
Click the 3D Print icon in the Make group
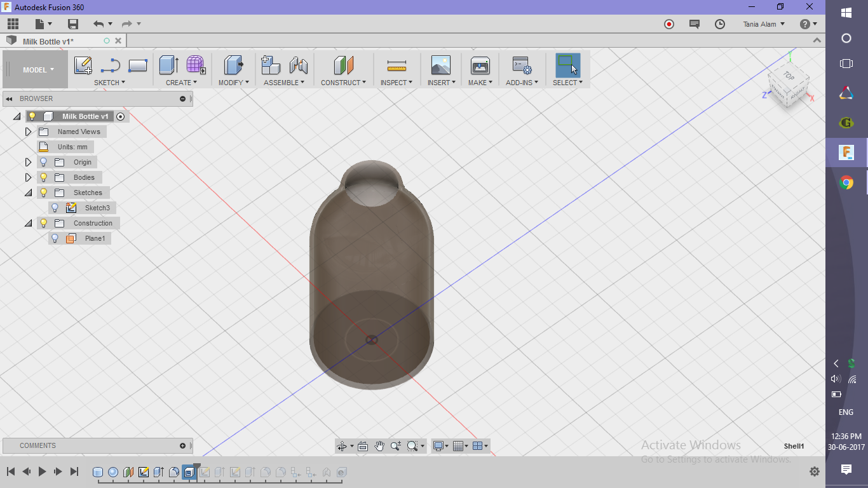pos(480,65)
